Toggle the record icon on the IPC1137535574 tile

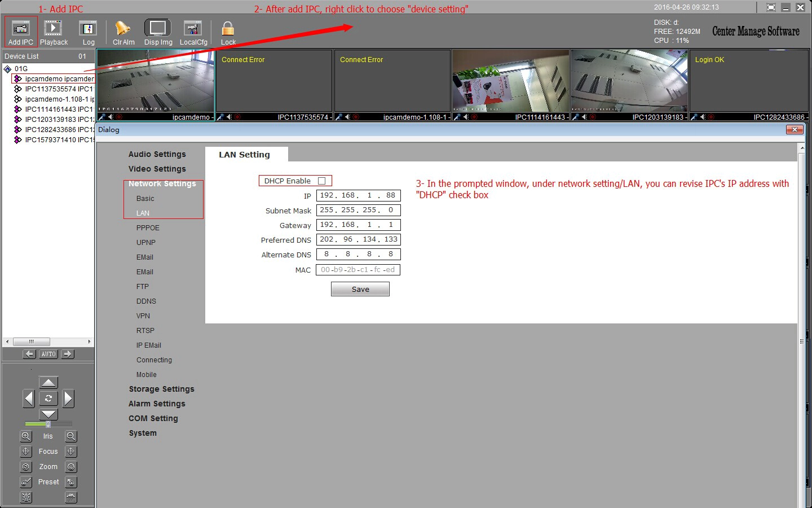237,117
